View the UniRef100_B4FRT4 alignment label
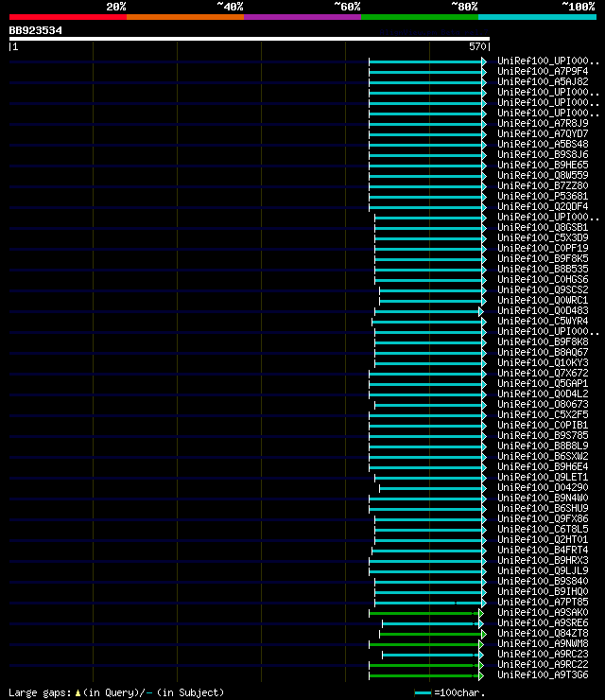Viewport: 605px width, 700px height. [543, 551]
